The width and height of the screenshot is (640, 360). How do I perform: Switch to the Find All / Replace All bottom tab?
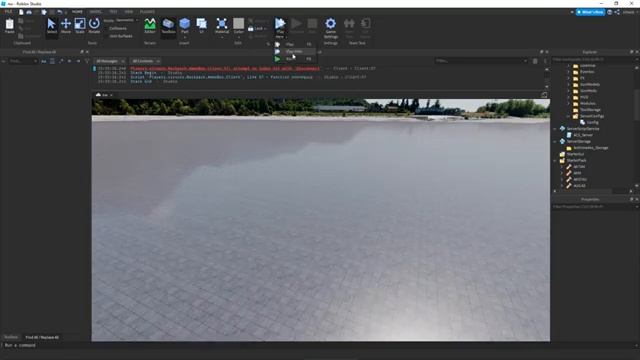coord(42,337)
